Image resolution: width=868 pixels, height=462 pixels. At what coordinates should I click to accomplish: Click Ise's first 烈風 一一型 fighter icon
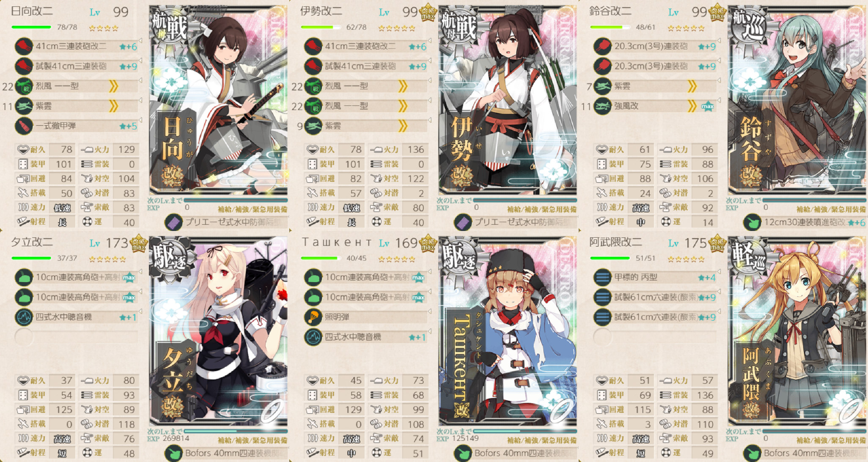coord(313,86)
